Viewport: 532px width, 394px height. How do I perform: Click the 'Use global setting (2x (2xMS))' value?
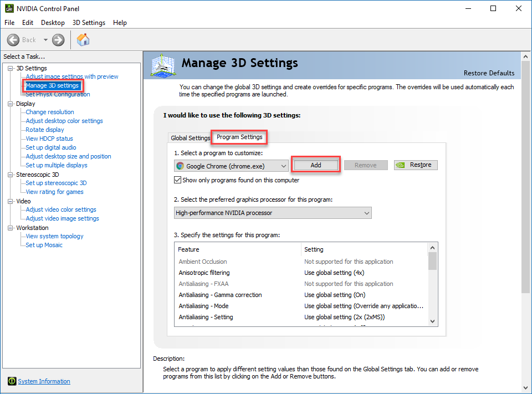pyautogui.click(x=344, y=317)
